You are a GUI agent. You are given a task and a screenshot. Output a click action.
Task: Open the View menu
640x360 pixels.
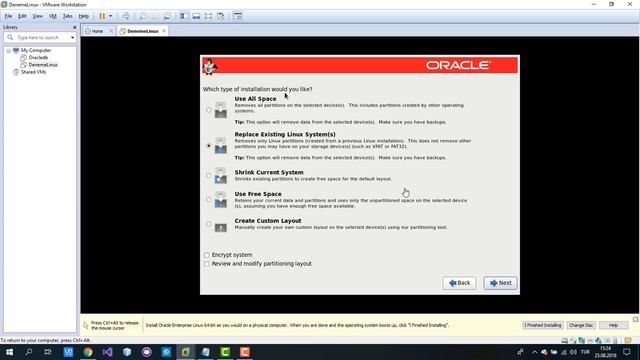point(38,16)
